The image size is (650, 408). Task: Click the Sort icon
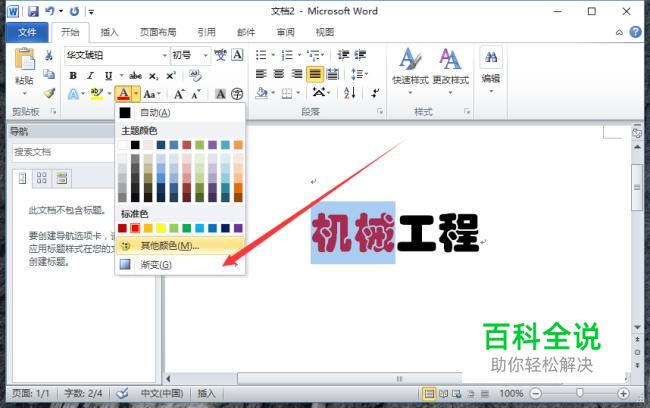(350, 93)
